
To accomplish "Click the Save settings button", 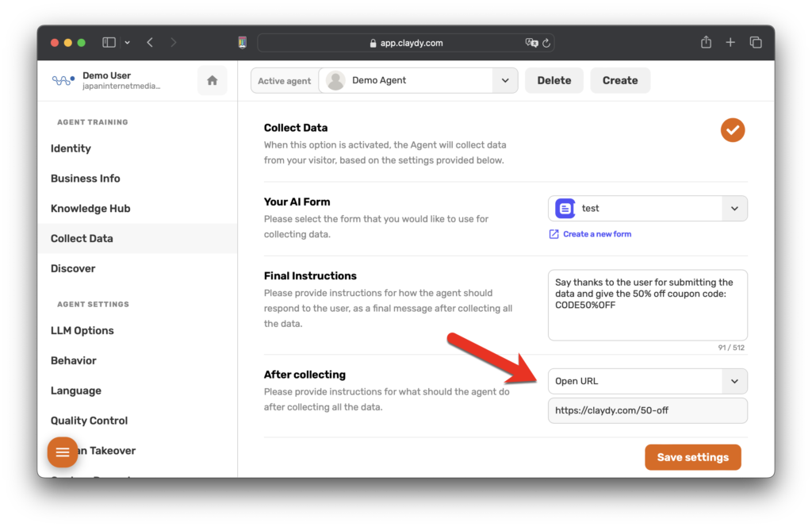I will (692, 457).
